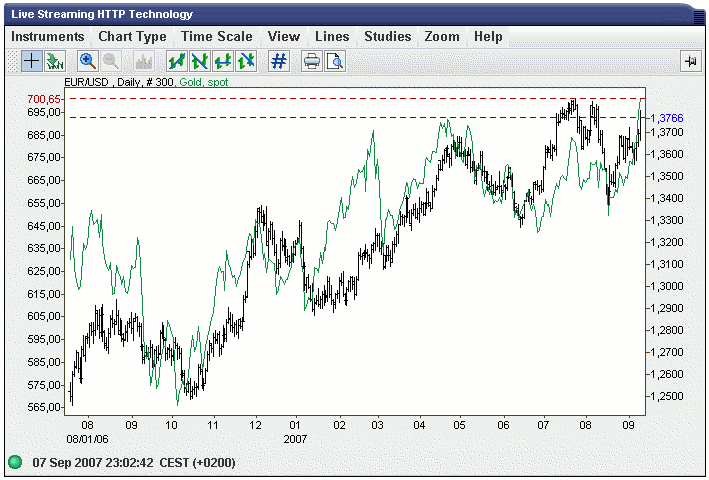
Task: Open the print preview icon
Action: [336, 61]
